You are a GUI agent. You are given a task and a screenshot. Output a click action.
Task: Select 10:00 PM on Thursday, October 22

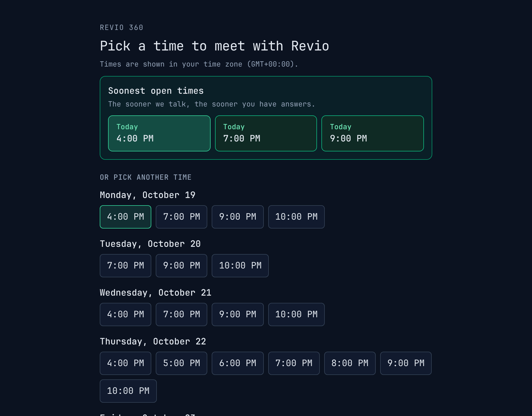128,391
